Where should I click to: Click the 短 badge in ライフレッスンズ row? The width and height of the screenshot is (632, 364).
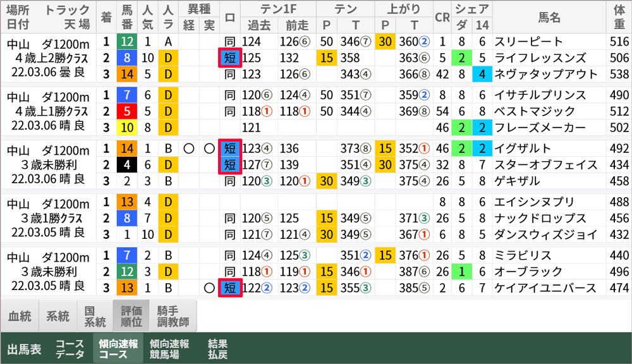tap(230, 58)
